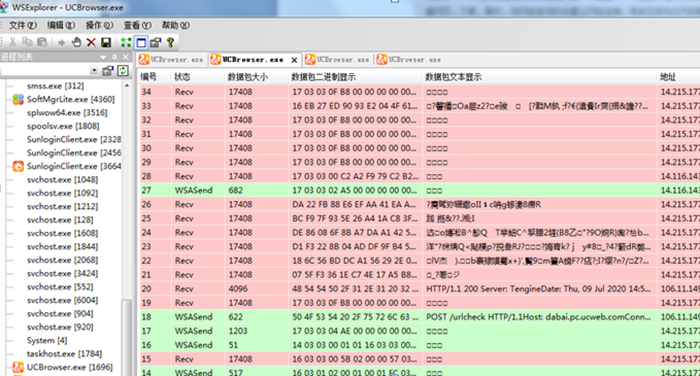The image size is (700, 376).
Task: Select packet row 34
Action: point(420,92)
